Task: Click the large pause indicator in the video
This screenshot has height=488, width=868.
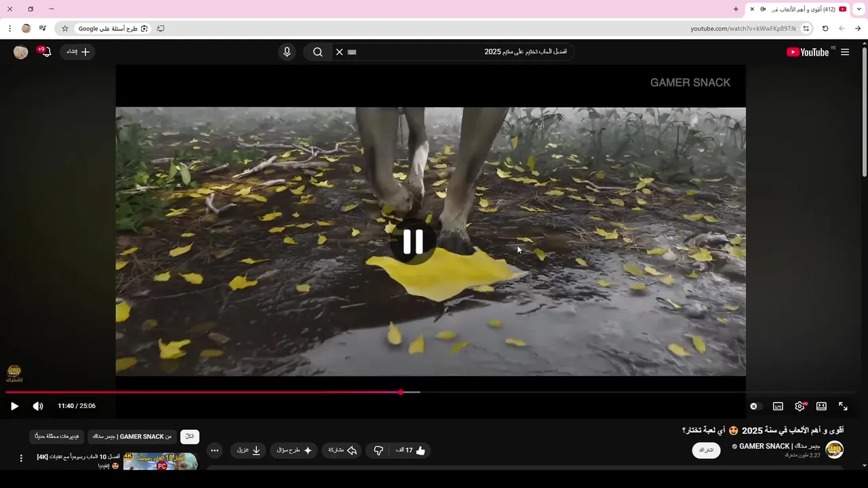Action: [x=413, y=242]
